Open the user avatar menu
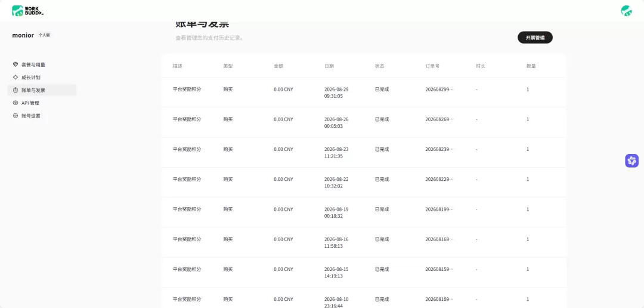Viewport: 644px width, 308px height. [626, 11]
